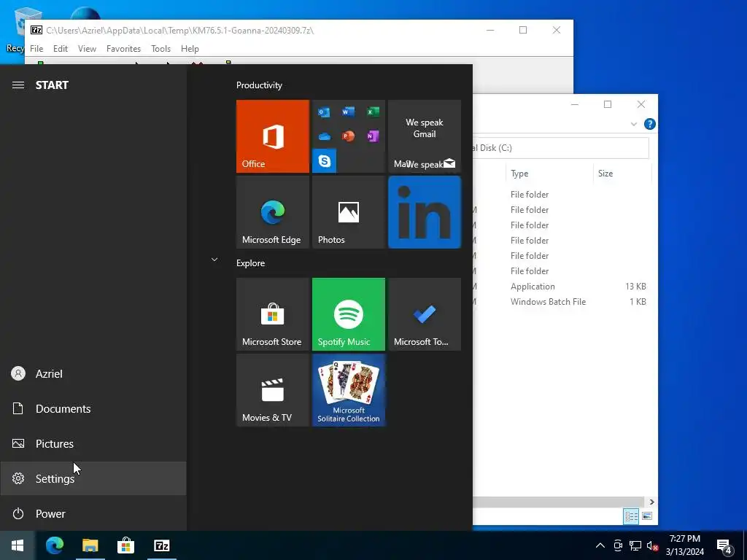Open the muted volume tray icon
Screen dimensions: 747x560
pos(652,545)
